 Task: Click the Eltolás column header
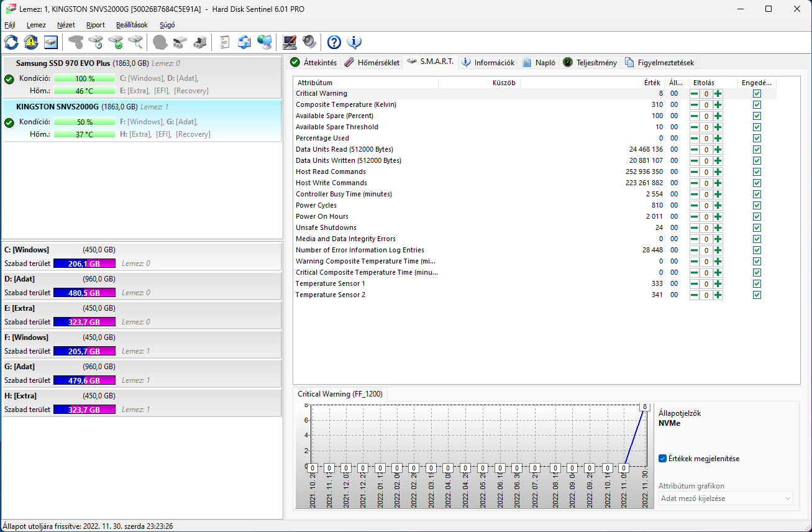click(713, 82)
